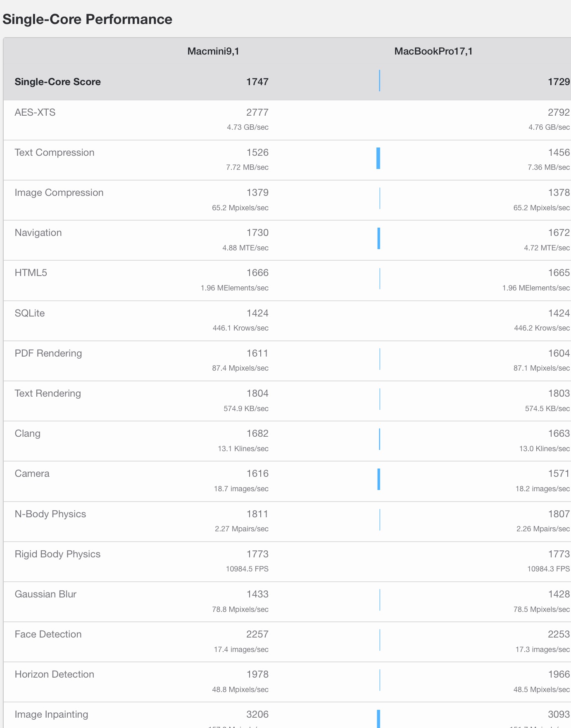Click the Navigation blue difference bar

[378, 238]
